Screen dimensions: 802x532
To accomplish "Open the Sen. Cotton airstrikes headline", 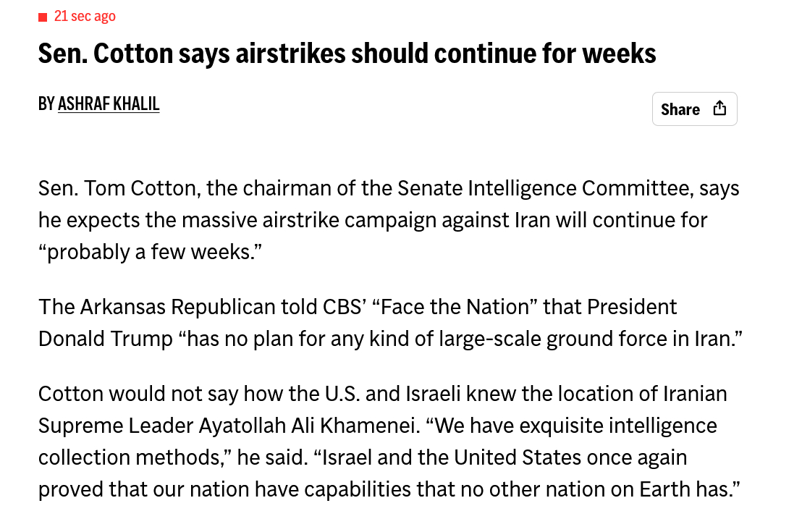I will [x=347, y=54].
